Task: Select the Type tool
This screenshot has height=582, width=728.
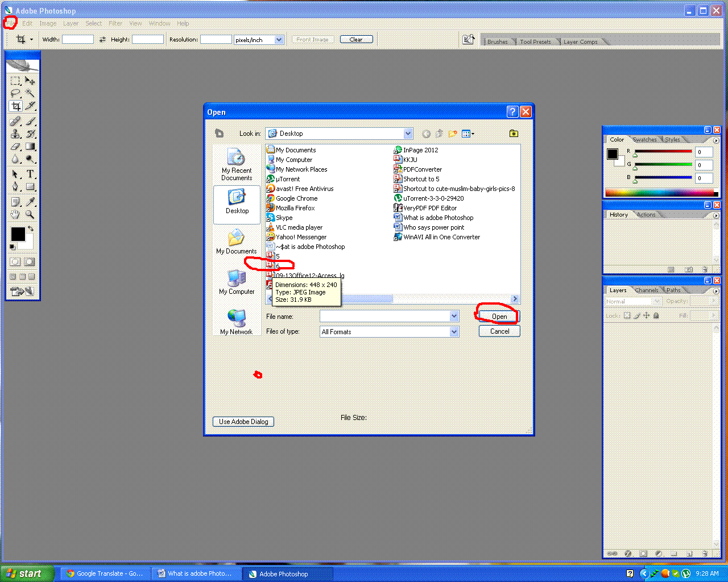Action: click(30, 174)
